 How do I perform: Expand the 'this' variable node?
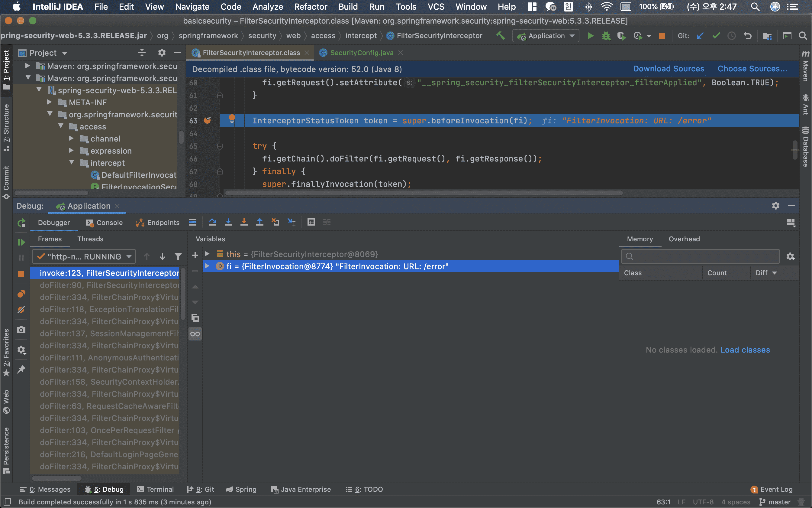click(207, 254)
